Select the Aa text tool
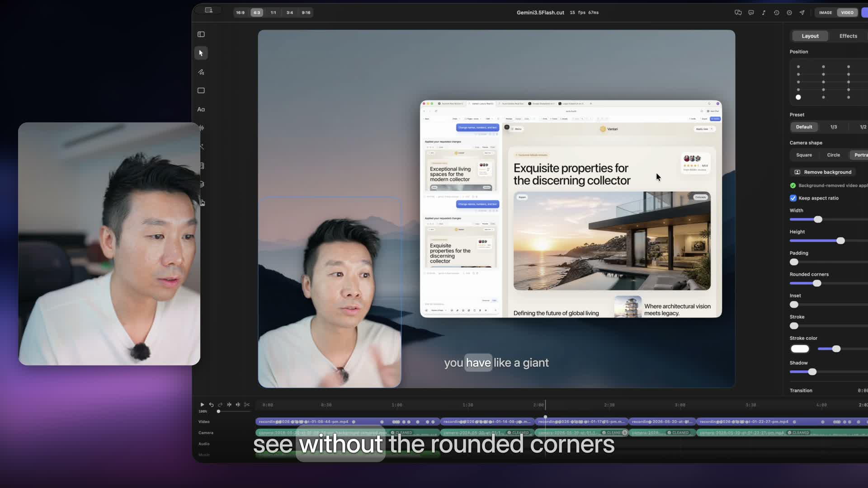 pyautogui.click(x=201, y=109)
